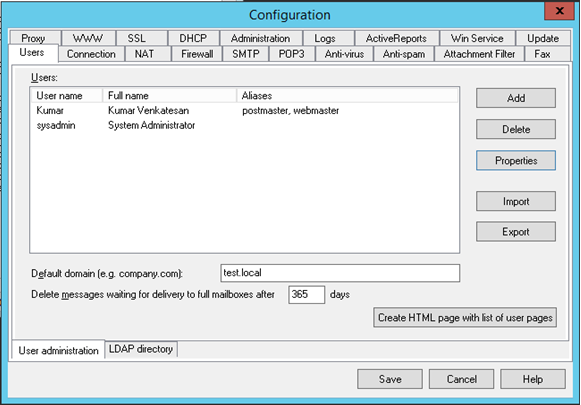
Task: Switch to the WWW tab
Action: [88, 38]
